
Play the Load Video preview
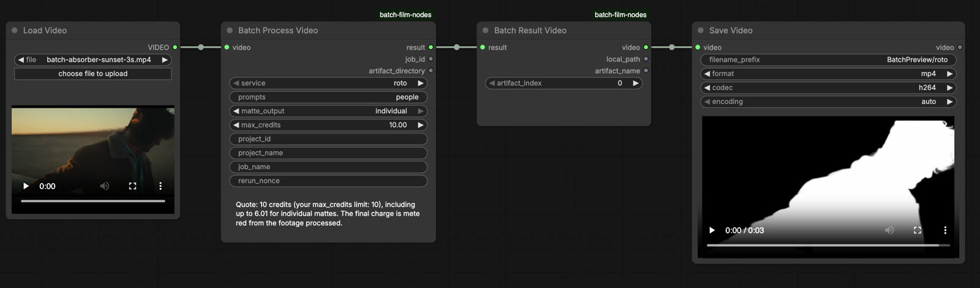[x=26, y=186]
